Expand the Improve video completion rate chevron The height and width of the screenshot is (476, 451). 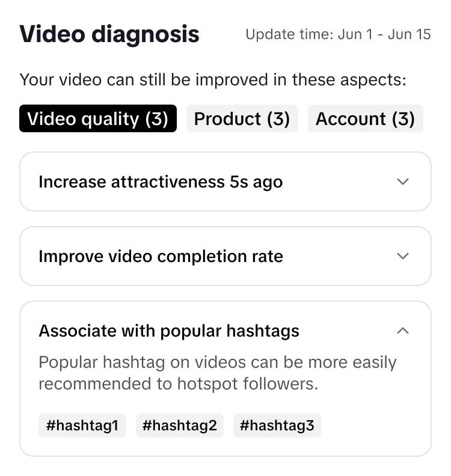coord(403,256)
